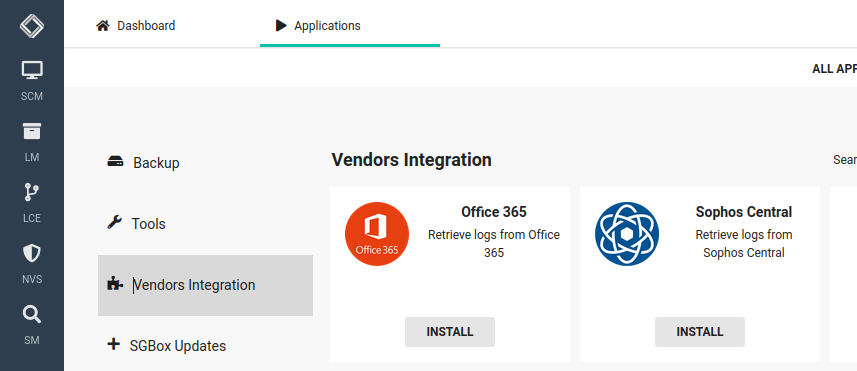Open the LCE branch icon
This screenshot has height=371, width=857.
pyautogui.click(x=32, y=192)
